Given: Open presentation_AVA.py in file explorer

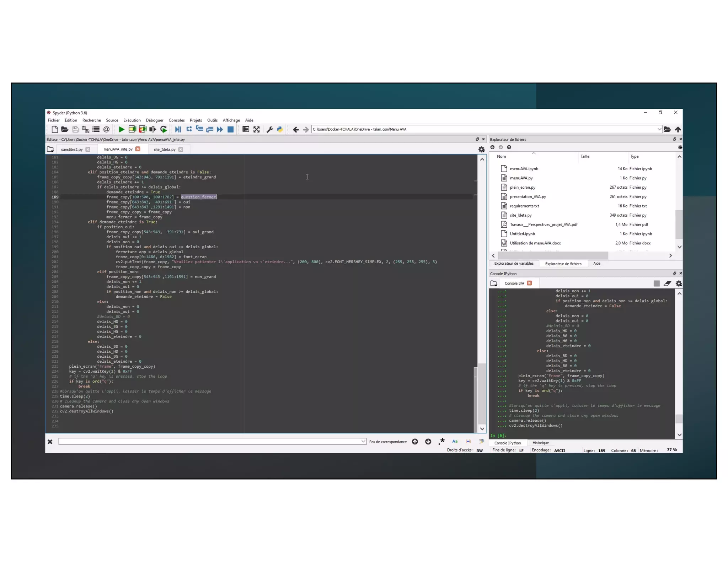Looking at the screenshot, I should click(528, 196).
